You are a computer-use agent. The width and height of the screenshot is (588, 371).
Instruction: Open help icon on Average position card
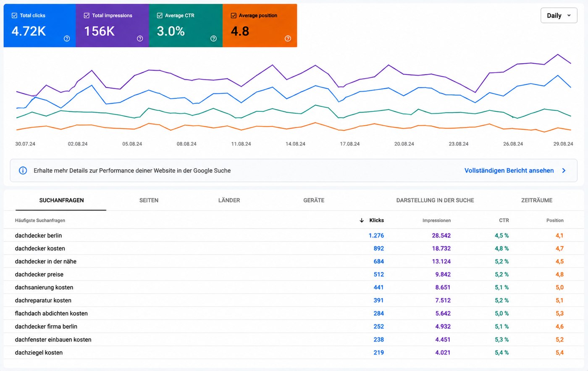[288, 39]
